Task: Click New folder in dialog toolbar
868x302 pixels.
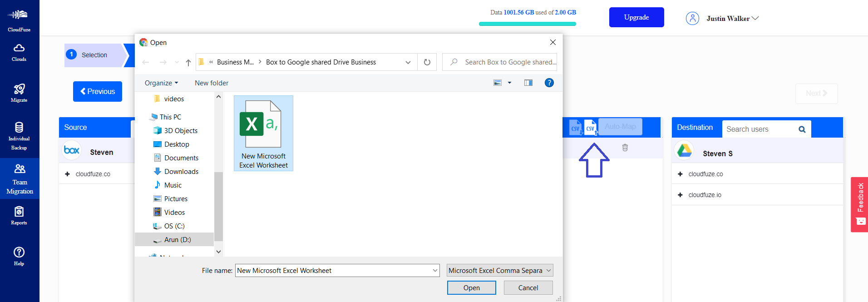Action: 212,83
